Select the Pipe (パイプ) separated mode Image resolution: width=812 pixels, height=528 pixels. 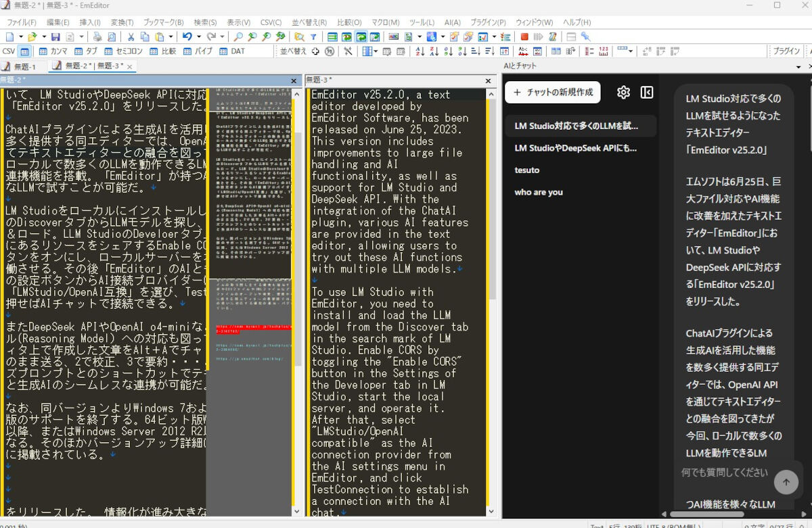(x=197, y=51)
